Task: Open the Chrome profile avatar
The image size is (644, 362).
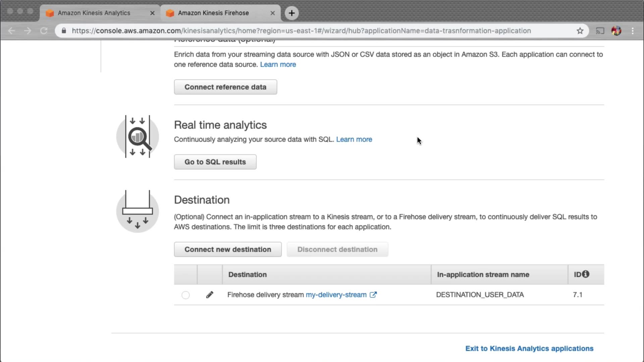Action: [616, 31]
